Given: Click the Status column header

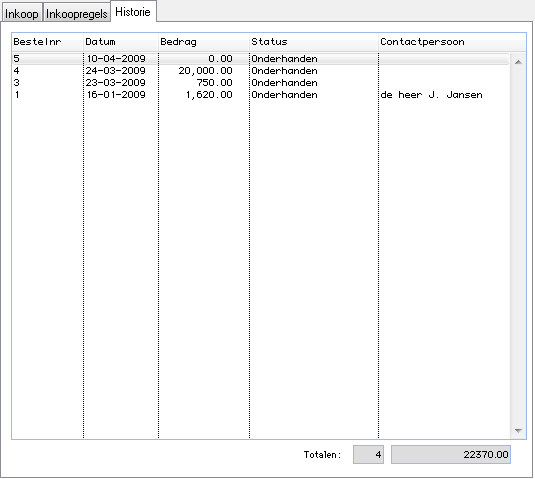Looking at the screenshot, I should (x=314, y=42).
